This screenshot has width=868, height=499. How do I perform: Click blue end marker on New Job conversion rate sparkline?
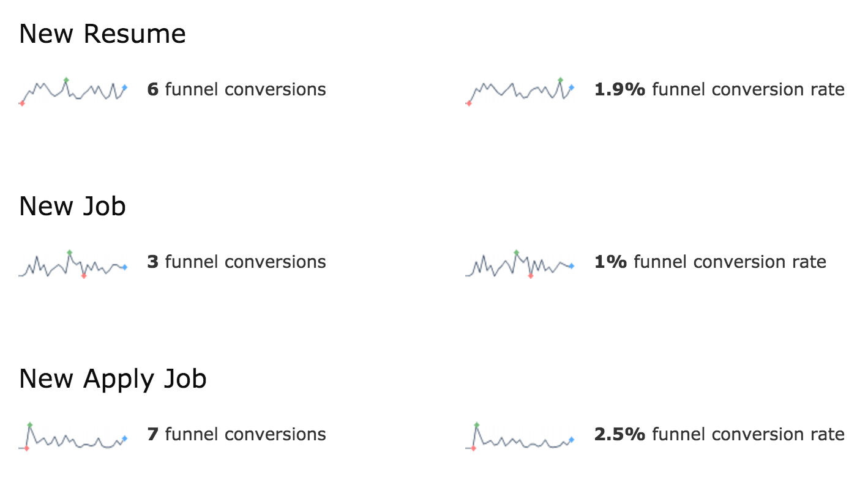point(572,266)
